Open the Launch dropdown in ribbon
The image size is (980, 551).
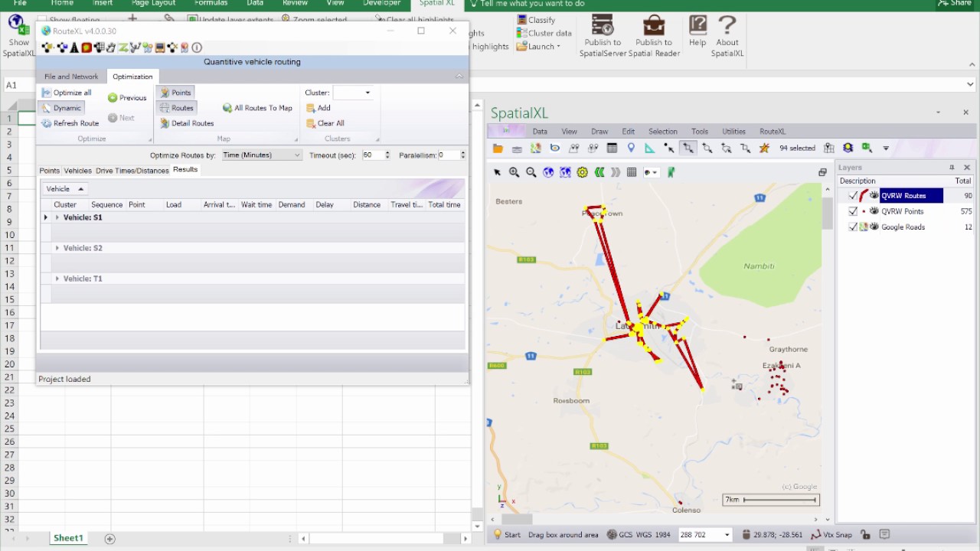click(539, 46)
